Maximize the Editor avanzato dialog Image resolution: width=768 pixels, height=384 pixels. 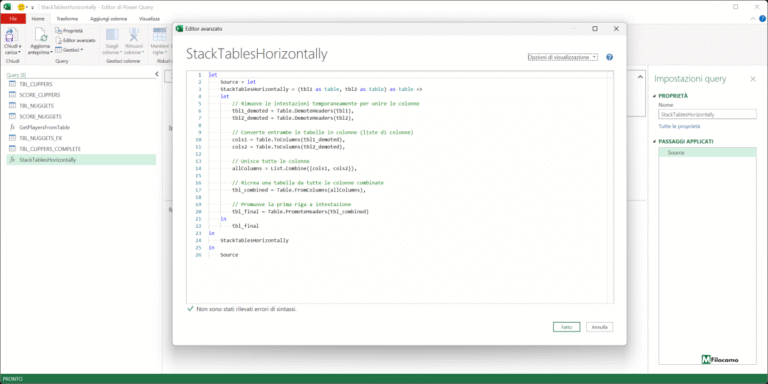[595, 29]
